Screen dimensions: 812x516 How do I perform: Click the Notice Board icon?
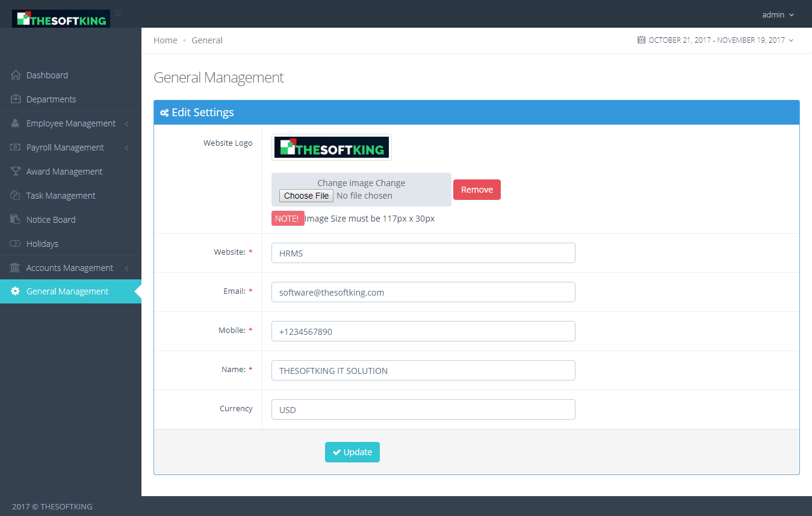tap(14, 219)
